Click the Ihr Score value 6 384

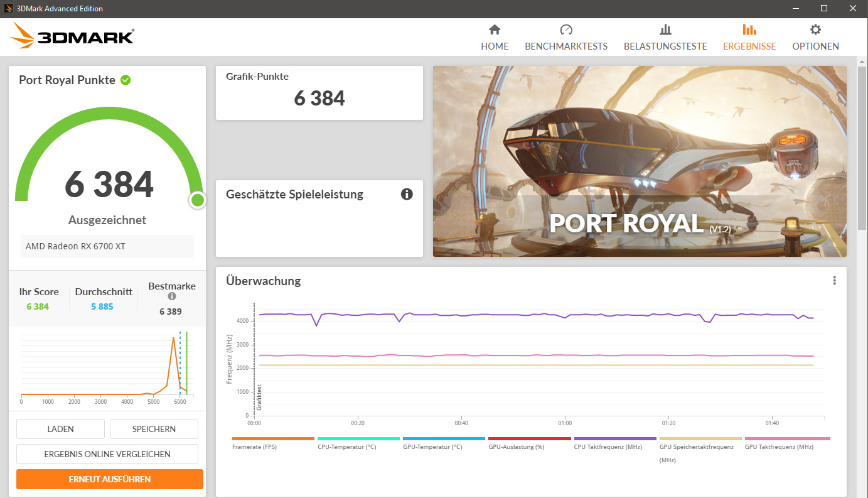38,306
